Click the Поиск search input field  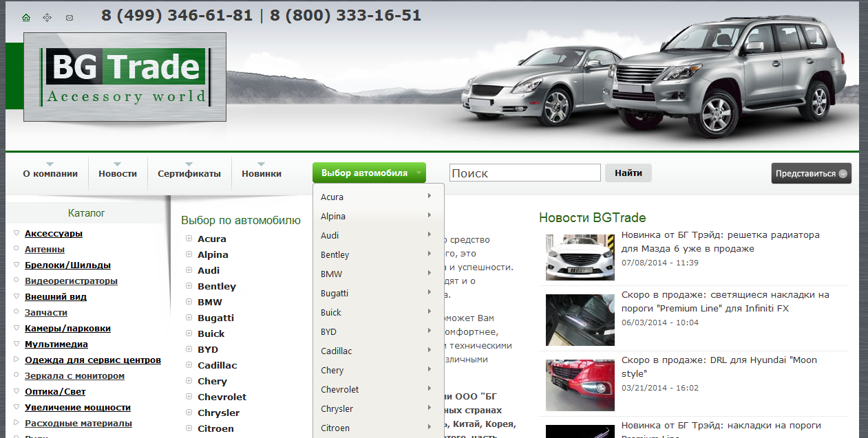tap(525, 173)
